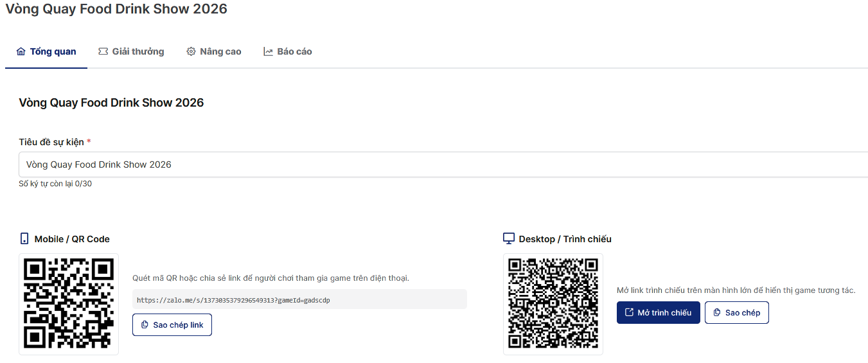
Task: Open the Nâng cao tab
Action: pyautogui.click(x=214, y=51)
